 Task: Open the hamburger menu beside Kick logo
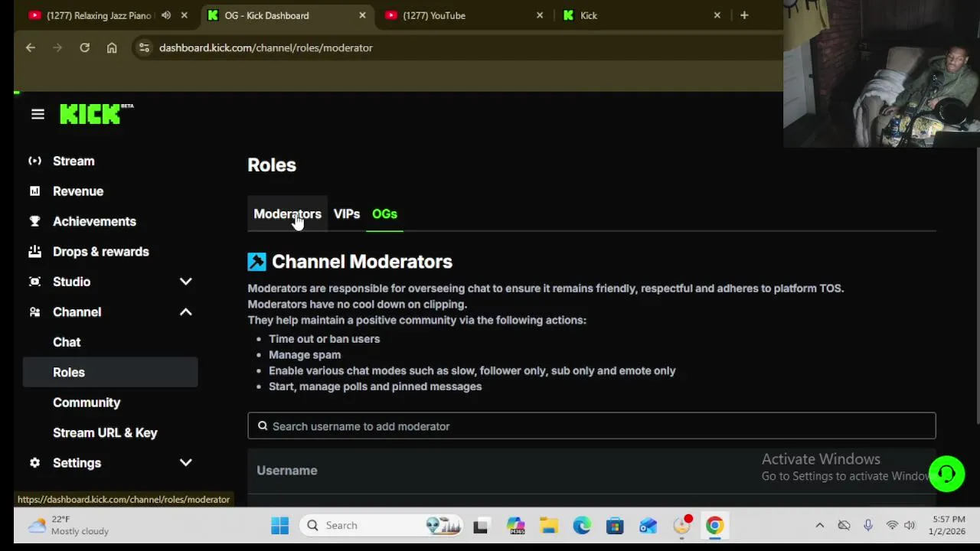coord(38,114)
